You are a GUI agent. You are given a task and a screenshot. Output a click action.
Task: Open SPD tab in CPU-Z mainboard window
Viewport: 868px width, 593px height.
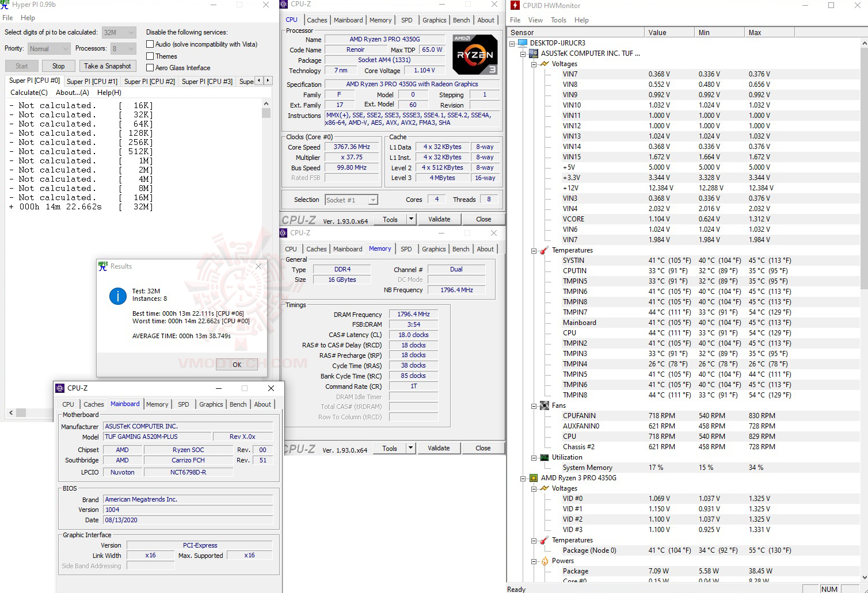click(184, 404)
